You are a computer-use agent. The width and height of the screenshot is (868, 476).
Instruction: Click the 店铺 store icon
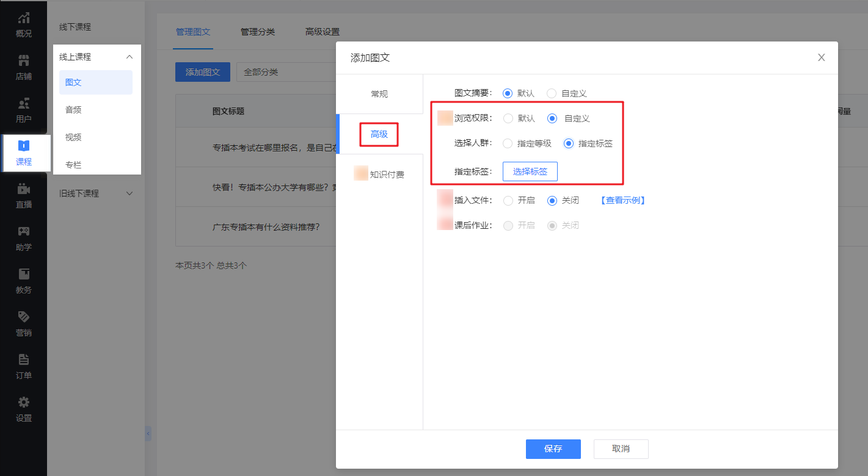[x=23, y=61]
